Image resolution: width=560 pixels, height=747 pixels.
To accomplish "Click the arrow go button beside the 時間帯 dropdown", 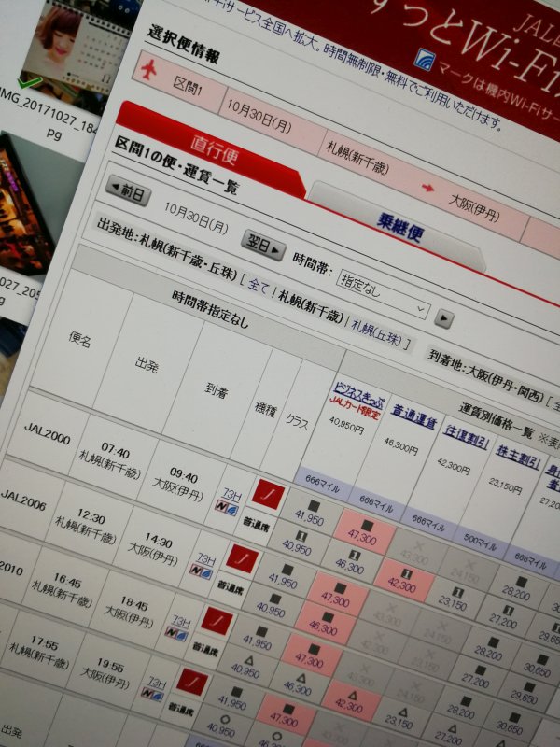I will click(x=443, y=318).
